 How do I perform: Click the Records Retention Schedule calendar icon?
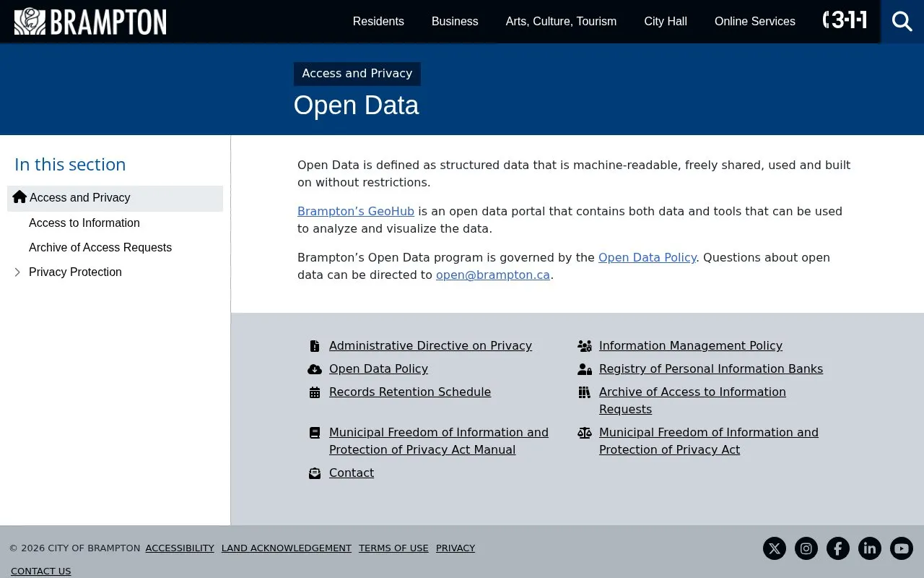tap(315, 392)
